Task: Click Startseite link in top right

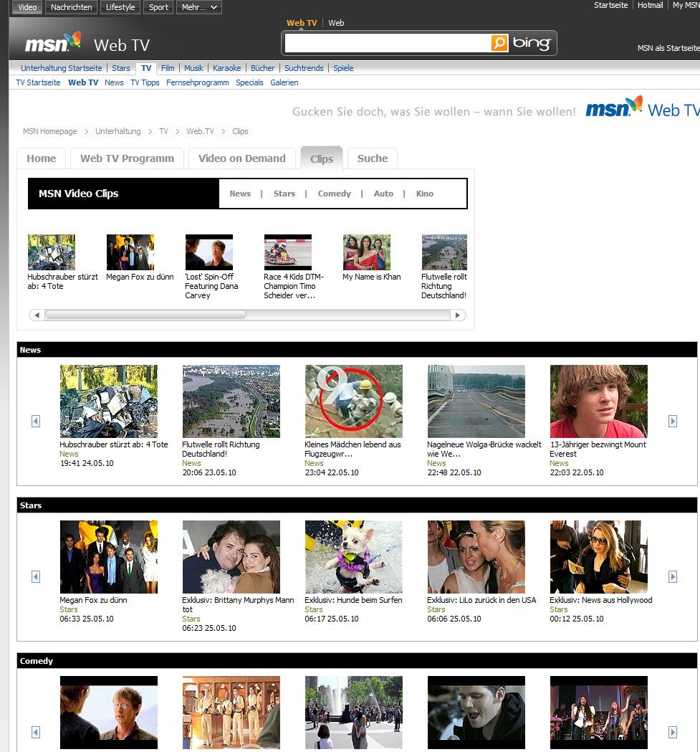Action: coord(611,5)
